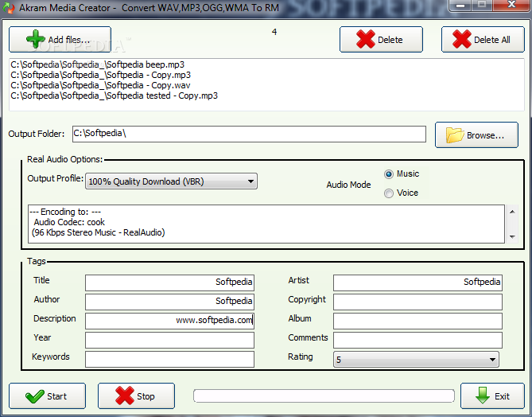Select the Music audio mode
This screenshot has height=417, width=532.
[389, 174]
